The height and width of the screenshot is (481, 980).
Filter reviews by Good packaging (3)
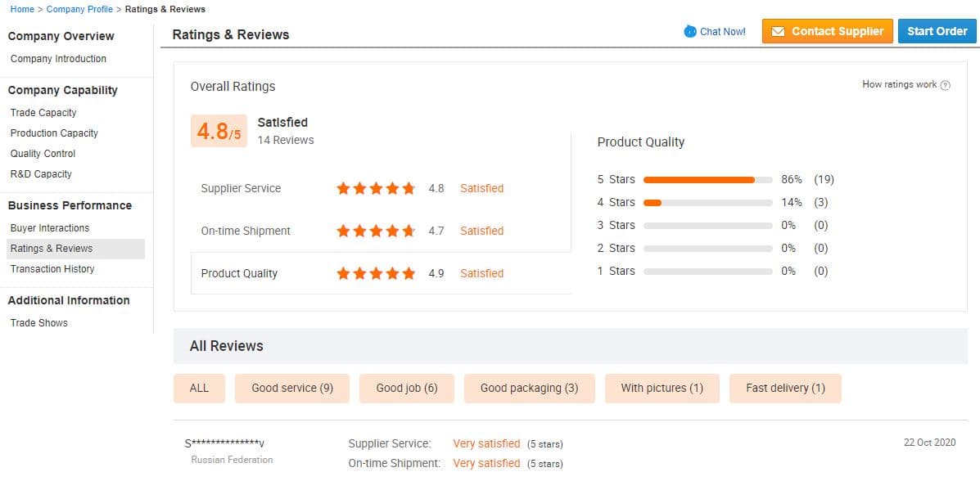pos(529,389)
